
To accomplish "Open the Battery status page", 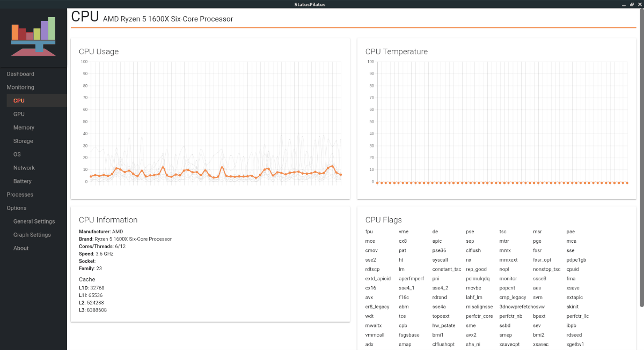I will 22,181.
